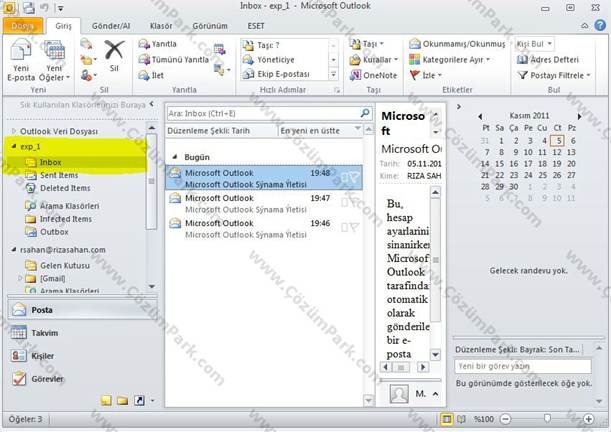Screen dimensions: 611x432
Task: Open the İzle follow-up flag menu
Action: coord(426,75)
